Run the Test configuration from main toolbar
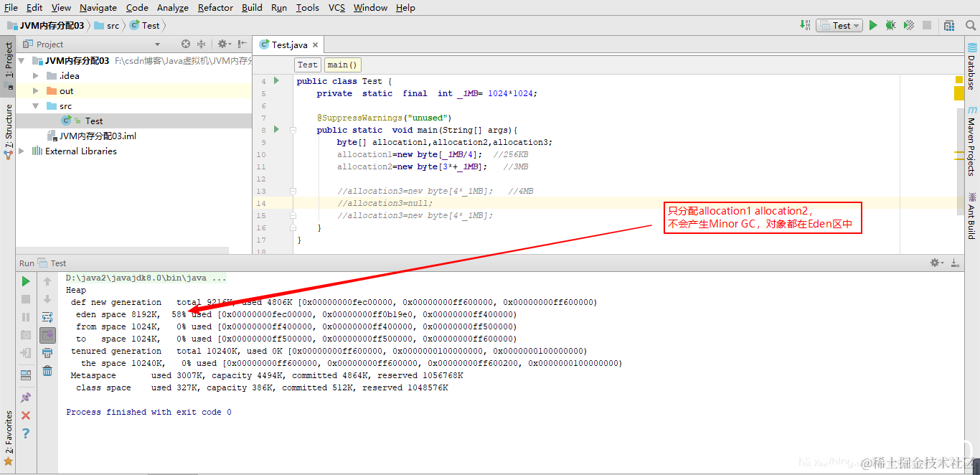Image resolution: width=980 pixels, height=475 pixels. [x=873, y=25]
